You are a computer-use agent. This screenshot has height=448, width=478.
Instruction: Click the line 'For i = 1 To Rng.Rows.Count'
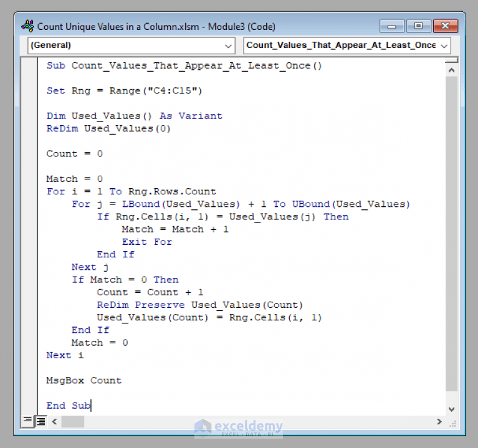[131, 191]
